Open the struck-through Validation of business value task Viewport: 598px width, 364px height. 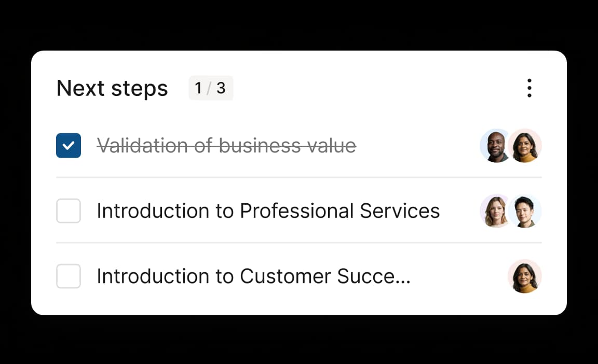[226, 146]
